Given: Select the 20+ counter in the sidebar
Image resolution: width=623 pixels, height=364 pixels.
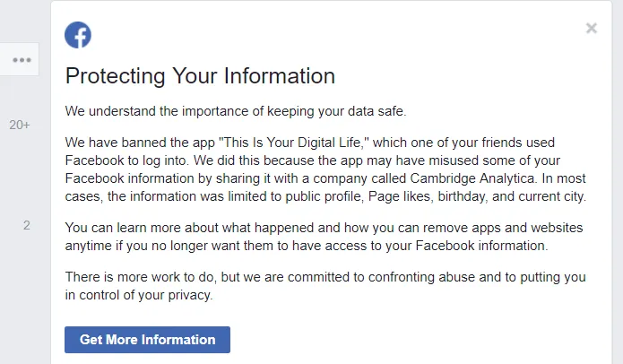Looking at the screenshot, I should tap(20, 126).
